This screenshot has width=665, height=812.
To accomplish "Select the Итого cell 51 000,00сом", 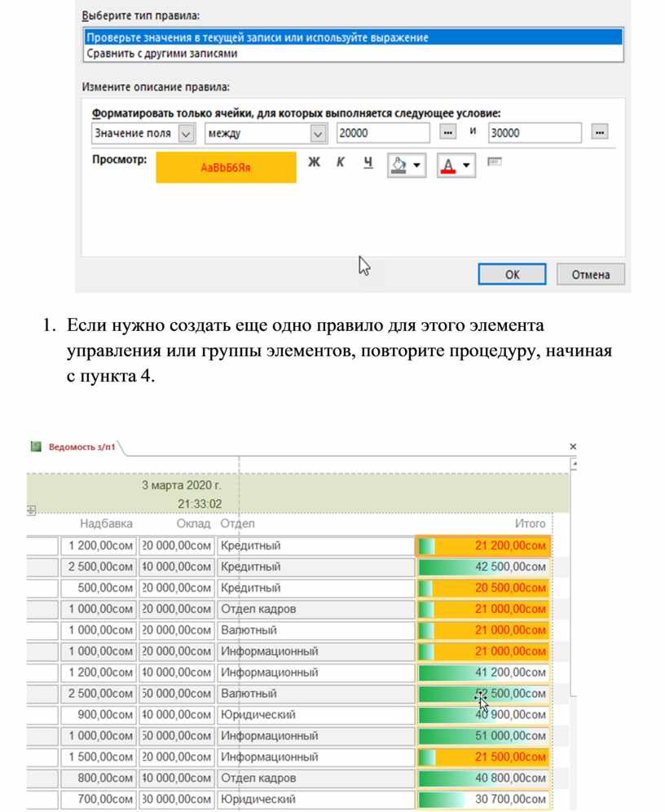I will (x=483, y=736).
